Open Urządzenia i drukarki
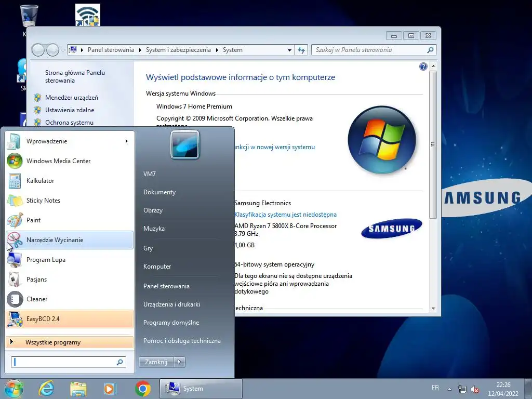Screen dimensions: 532x399 (171, 304)
